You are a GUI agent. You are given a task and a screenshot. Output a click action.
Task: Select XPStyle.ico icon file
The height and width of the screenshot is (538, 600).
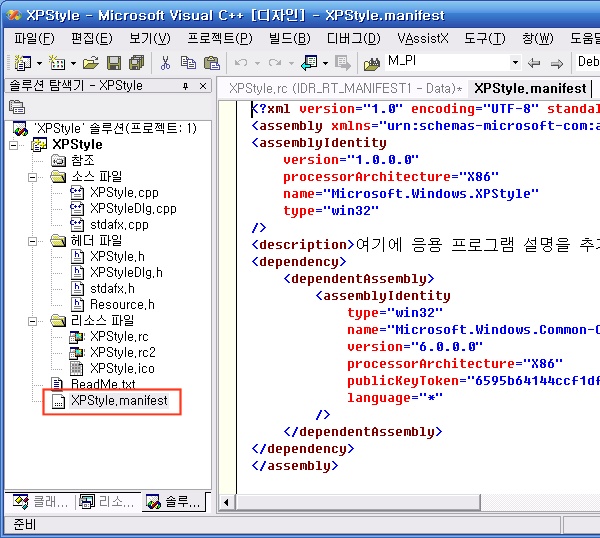click(122, 368)
